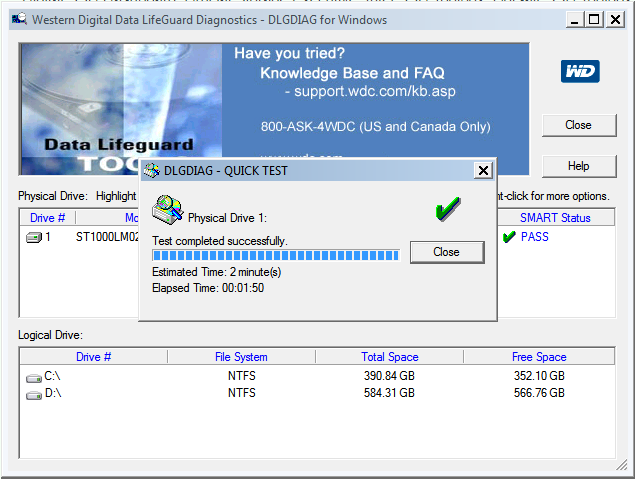The image size is (637, 484).
Task: Click 'Elapsed Time: 00:01:50' text
Action: coord(208,288)
